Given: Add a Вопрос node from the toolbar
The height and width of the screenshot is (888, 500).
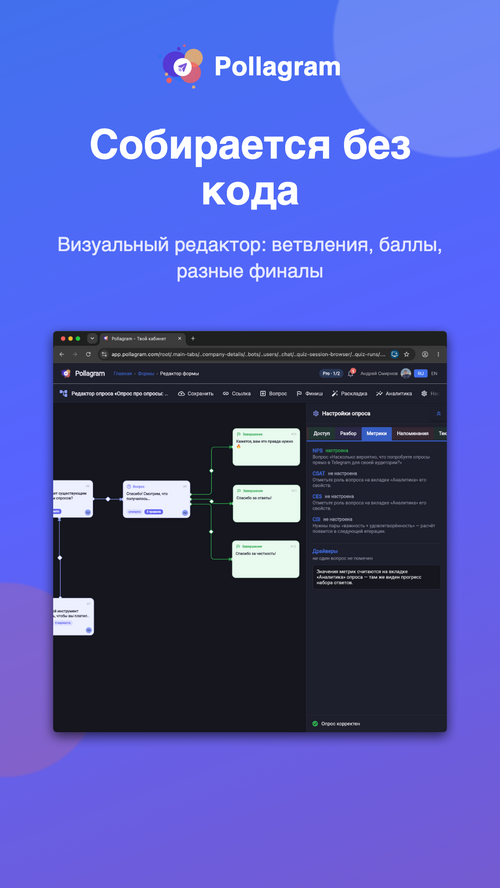Looking at the screenshot, I should pos(273,394).
